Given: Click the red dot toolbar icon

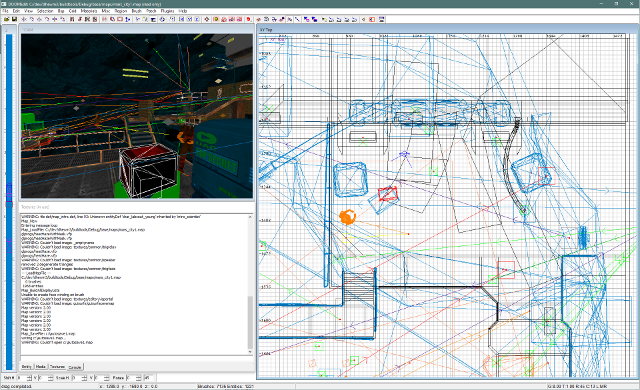Looking at the screenshot, I should pos(248,19).
